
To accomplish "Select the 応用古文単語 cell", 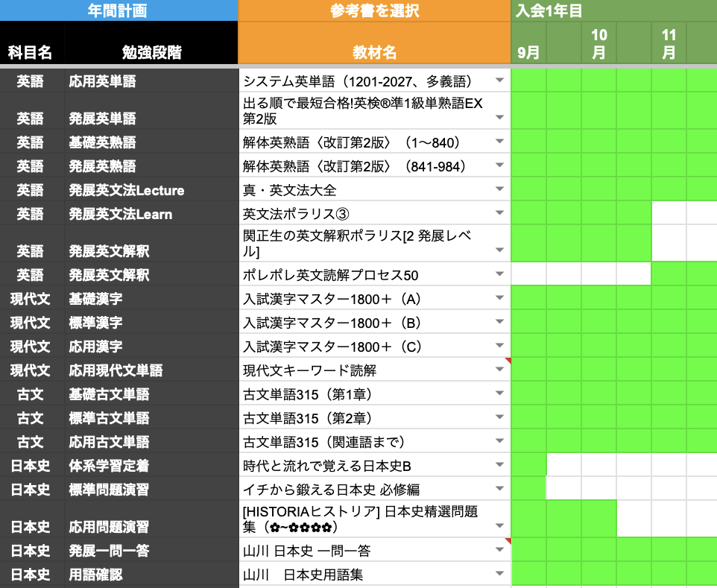I will [151, 440].
